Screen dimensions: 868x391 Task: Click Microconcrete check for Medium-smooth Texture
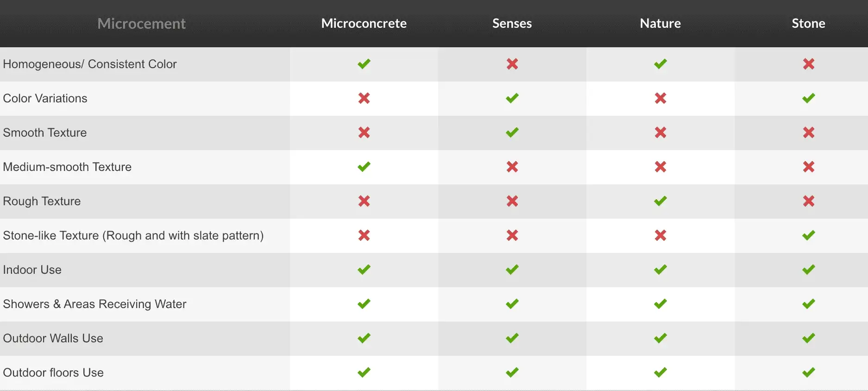pyautogui.click(x=364, y=167)
